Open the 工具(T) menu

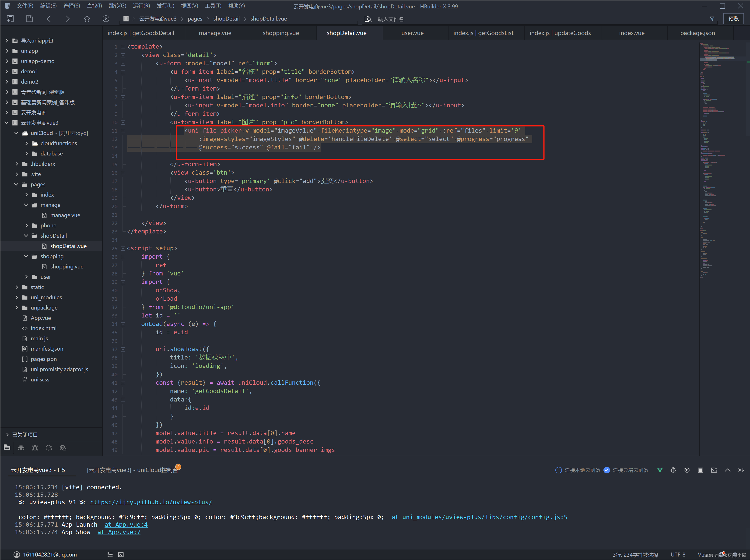click(213, 6)
